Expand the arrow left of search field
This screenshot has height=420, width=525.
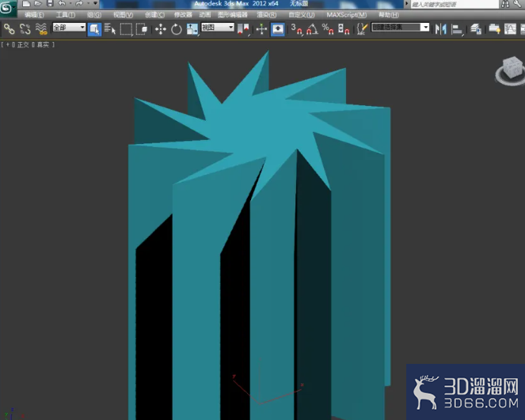click(x=407, y=4)
